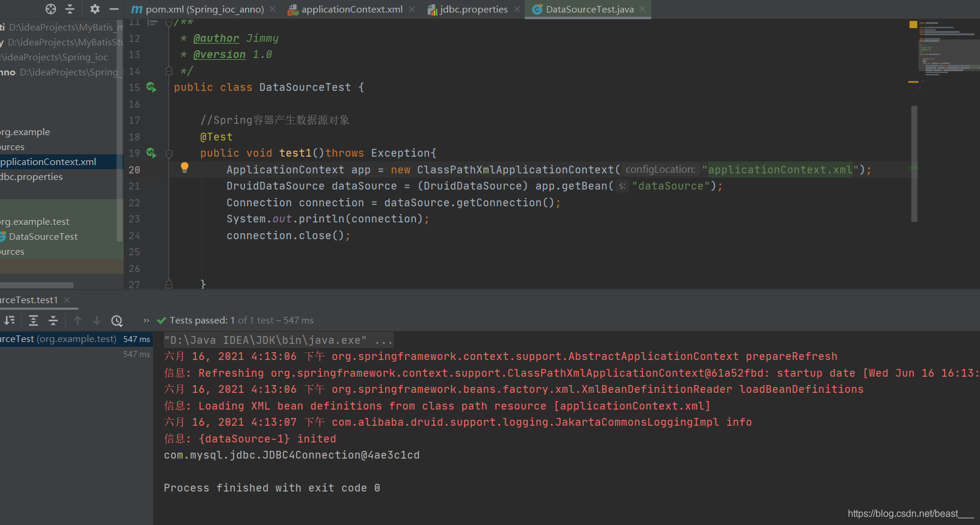
Task: Select Opened File locate icon in project panel
Action: pyautogui.click(x=51, y=9)
